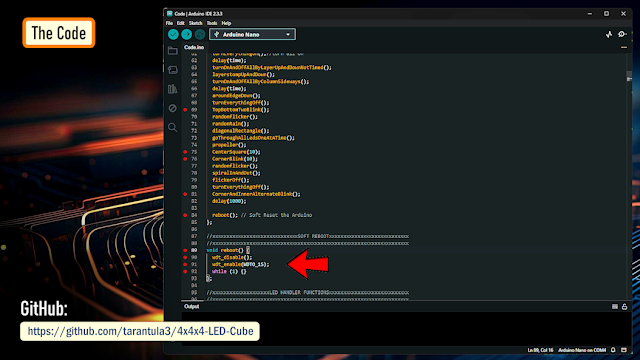Screen dimensions: 640x360
Task: Open the Arduino Nano board selector dropdown
Action: click(x=252, y=34)
